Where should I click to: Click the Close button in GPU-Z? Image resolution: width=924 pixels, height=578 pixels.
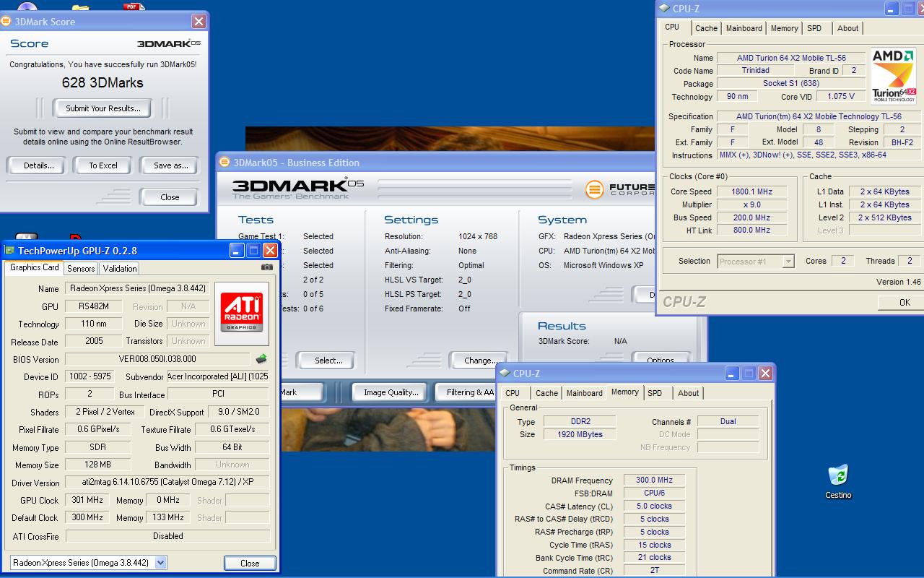(250, 563)
